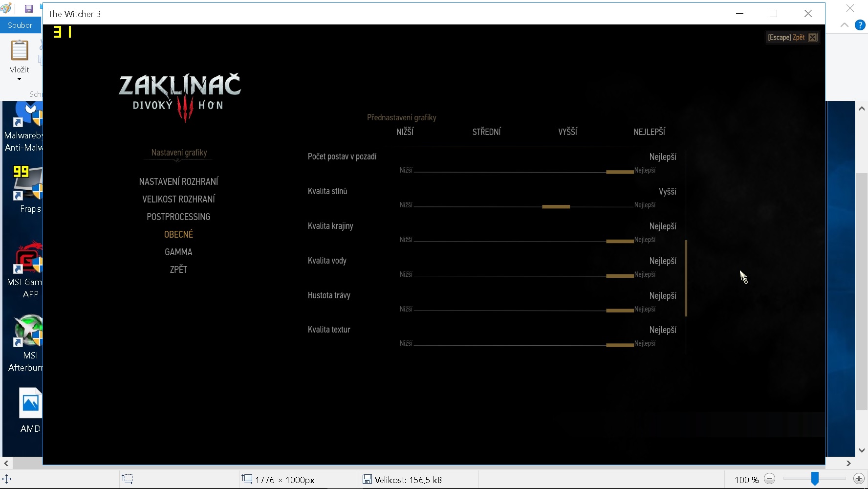Viewport: 868px width, 489px height.
Task: Select the STŘEDNÍ graphics preset
Action: tap(487, 132)
